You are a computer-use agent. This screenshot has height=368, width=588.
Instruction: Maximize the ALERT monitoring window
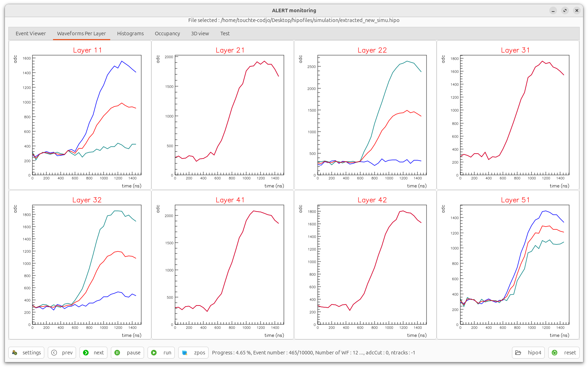[565, 10]
